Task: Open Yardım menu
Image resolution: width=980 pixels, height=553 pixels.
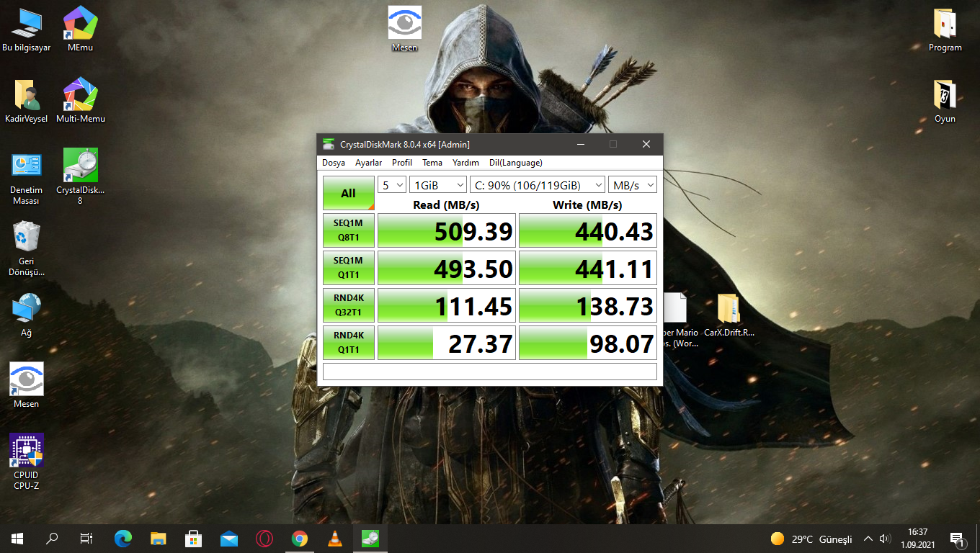Action: 465,163
